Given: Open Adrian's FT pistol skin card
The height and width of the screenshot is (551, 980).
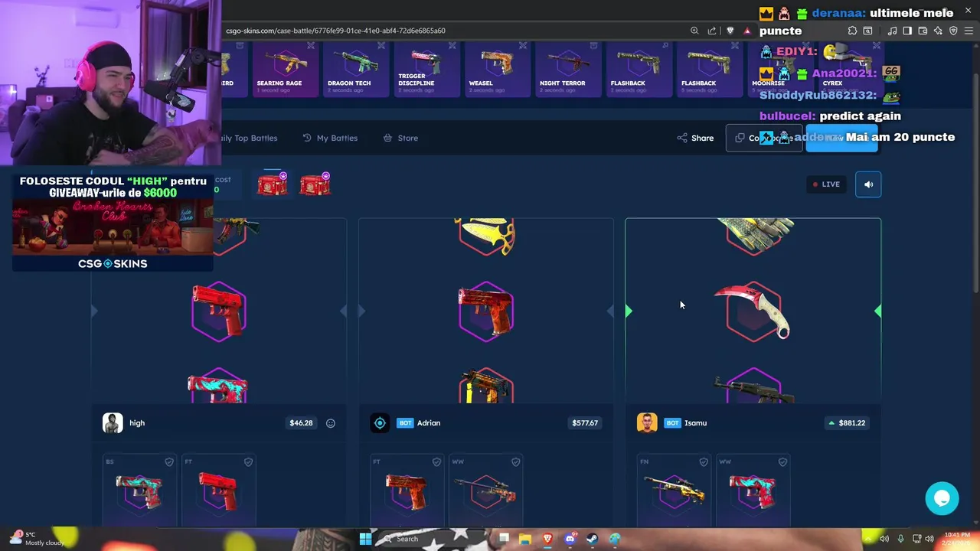Looking at the screenshot, I should [x=407, y=491].
